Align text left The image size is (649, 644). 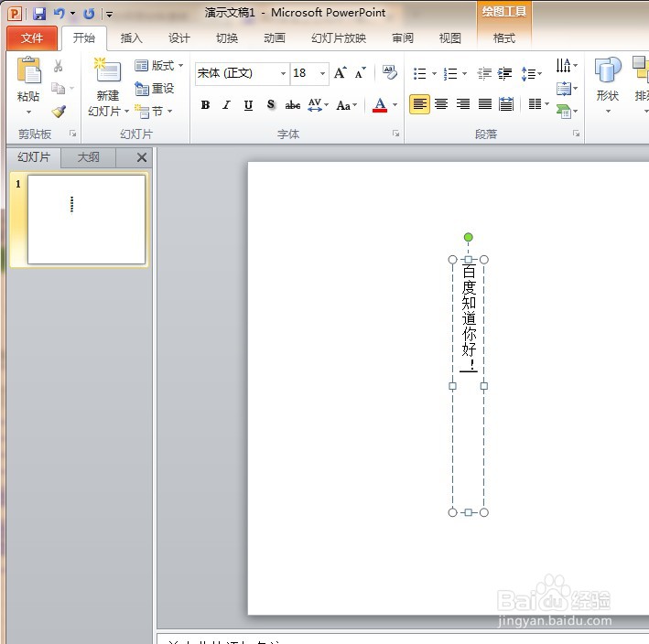pyautogui.click(x=419, y=104)
